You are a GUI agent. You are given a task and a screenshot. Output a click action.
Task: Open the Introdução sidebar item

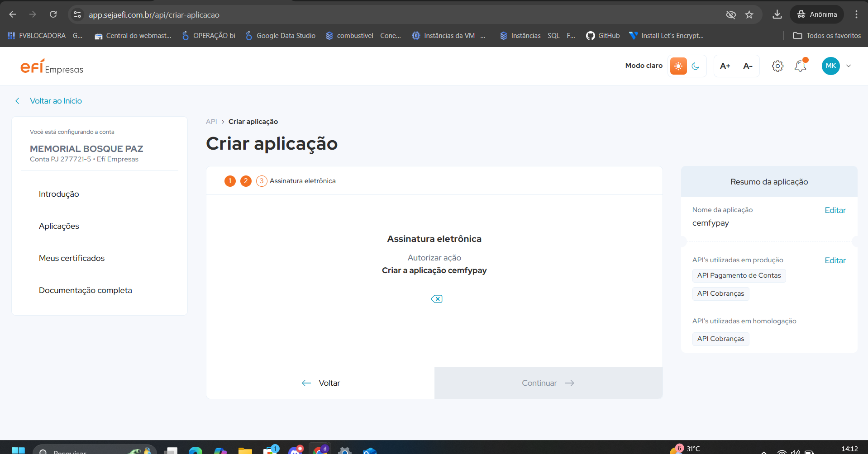pos(59,194)
